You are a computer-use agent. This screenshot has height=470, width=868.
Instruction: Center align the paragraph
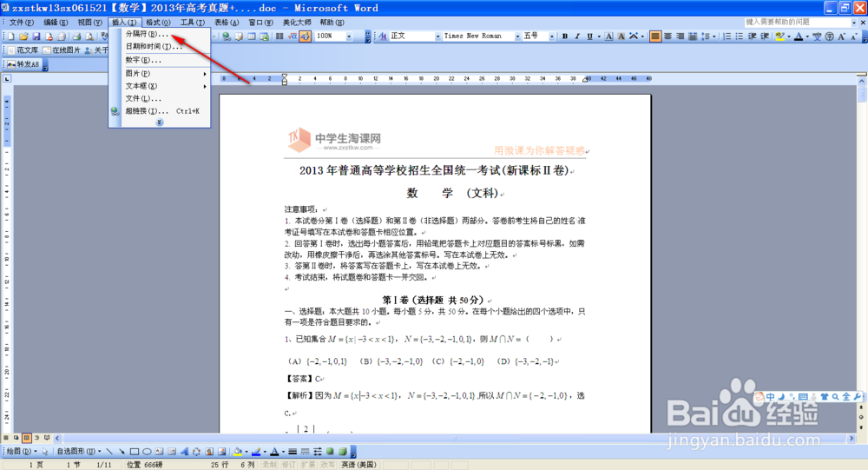pyautogui.click(x=668, y=36)
